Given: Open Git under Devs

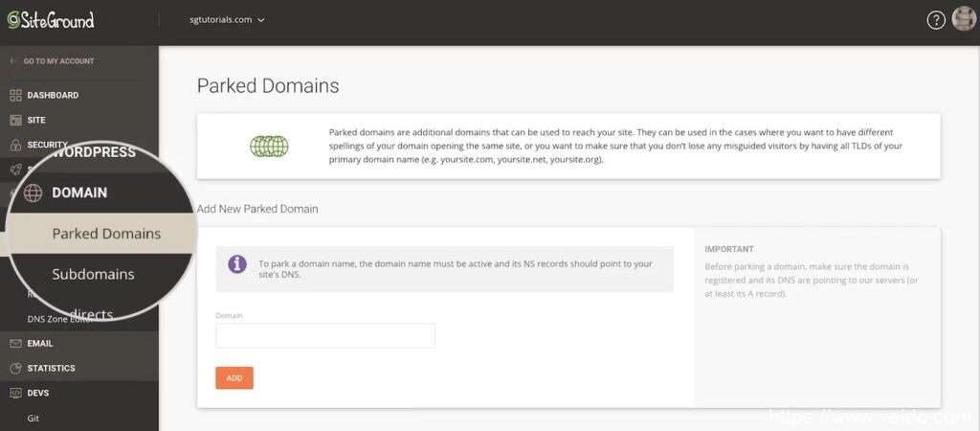Looking at the screenshot, I should 33,418.
